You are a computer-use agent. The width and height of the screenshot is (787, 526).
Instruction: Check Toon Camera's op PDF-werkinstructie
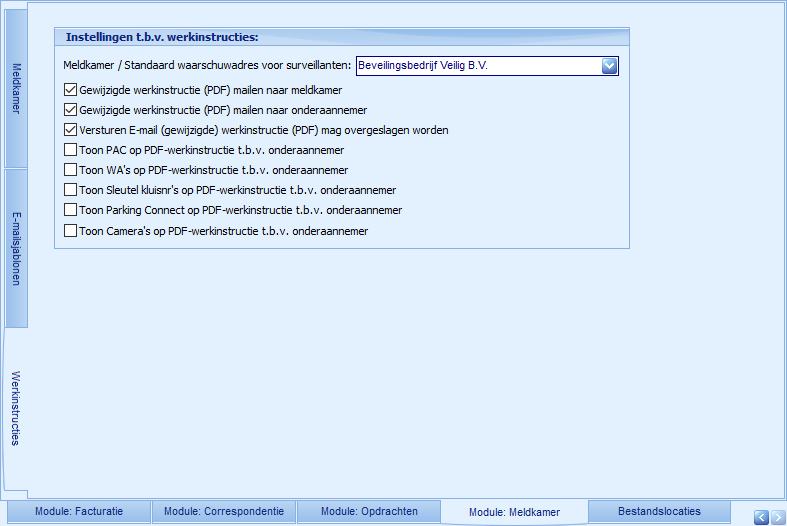(x=70, y=231)
